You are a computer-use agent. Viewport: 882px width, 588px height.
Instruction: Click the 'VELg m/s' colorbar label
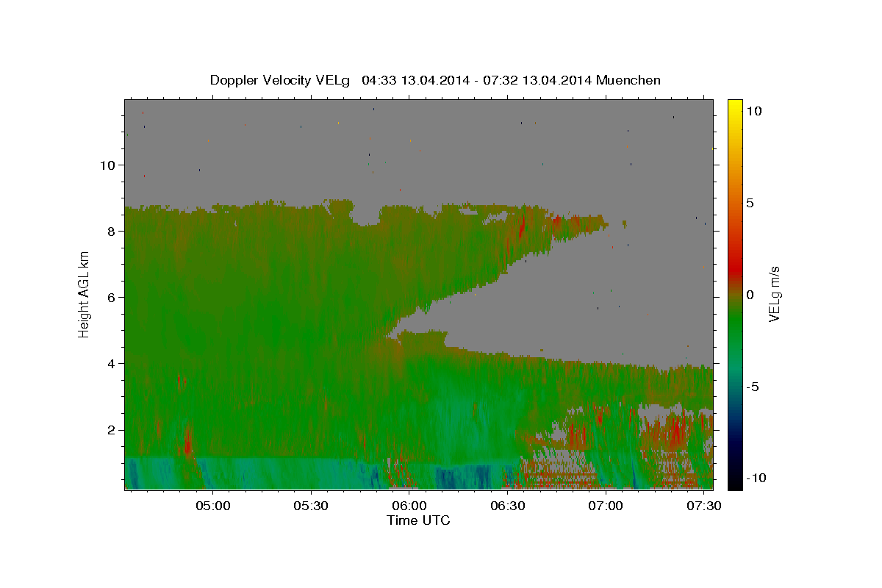coord(775,294)
